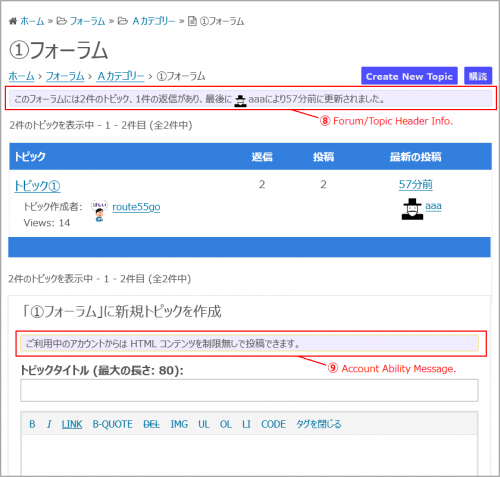Insert IMG tag from editor toolbar
Screen dimensions: 500x477
tap(179, 424)
